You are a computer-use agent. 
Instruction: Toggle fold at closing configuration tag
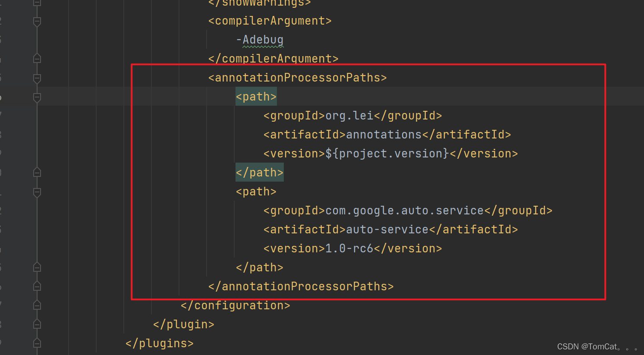click(37, 305)
